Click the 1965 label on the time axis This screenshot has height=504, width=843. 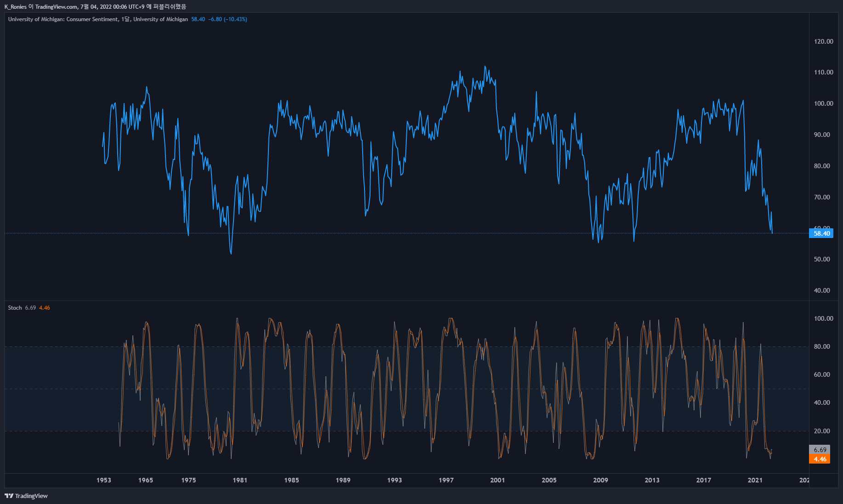[146, 480]
